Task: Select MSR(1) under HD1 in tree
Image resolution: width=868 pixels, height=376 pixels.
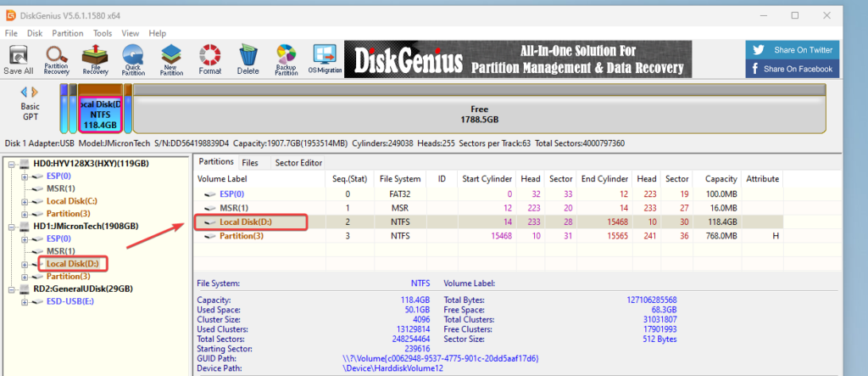Action: click(x=61, y=251)
